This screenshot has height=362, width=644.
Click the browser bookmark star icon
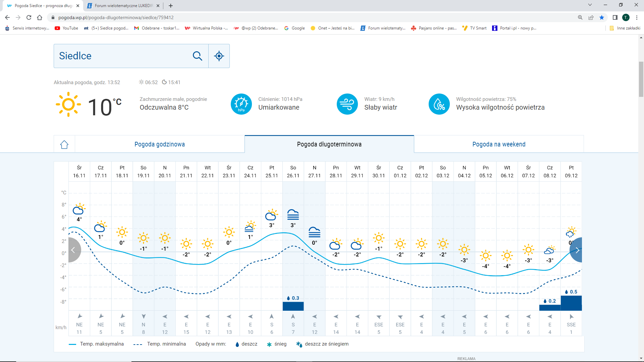click(602, 17)
